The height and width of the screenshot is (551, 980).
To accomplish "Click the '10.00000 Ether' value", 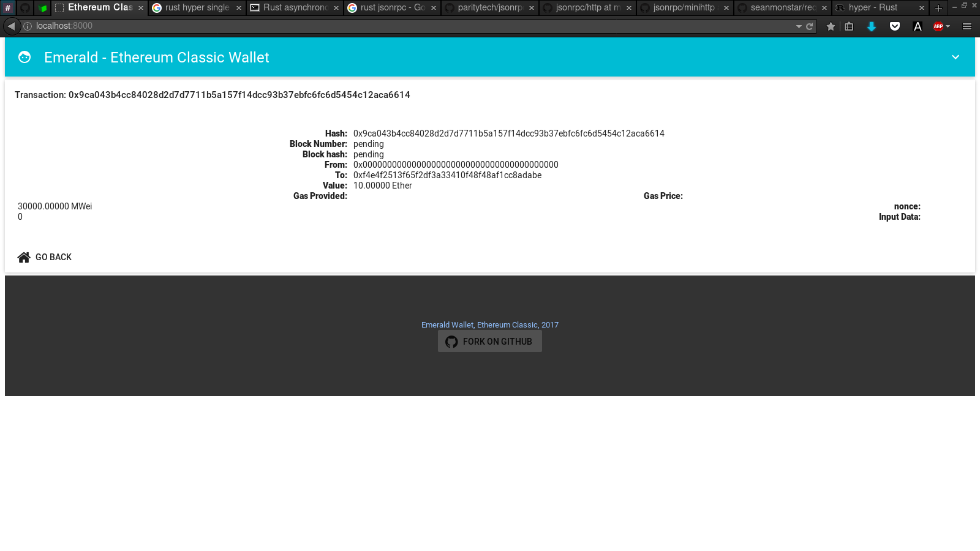I will (383, 186).
